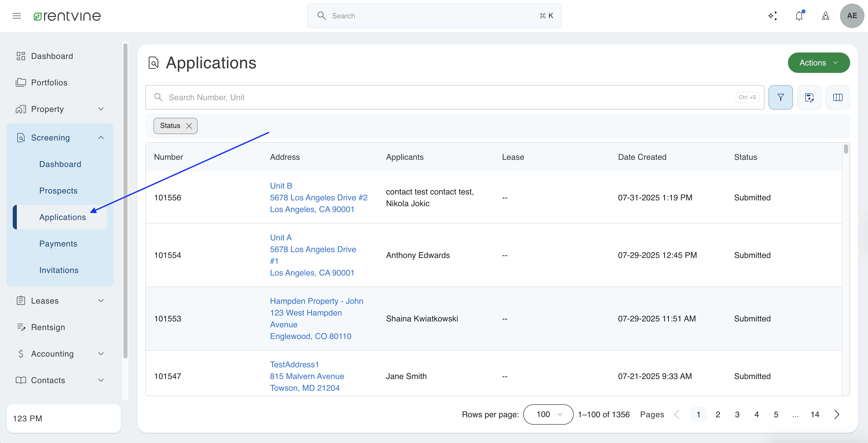Open Screening Dashboard submenu item

pyautogui.click(x=60, y=164)
